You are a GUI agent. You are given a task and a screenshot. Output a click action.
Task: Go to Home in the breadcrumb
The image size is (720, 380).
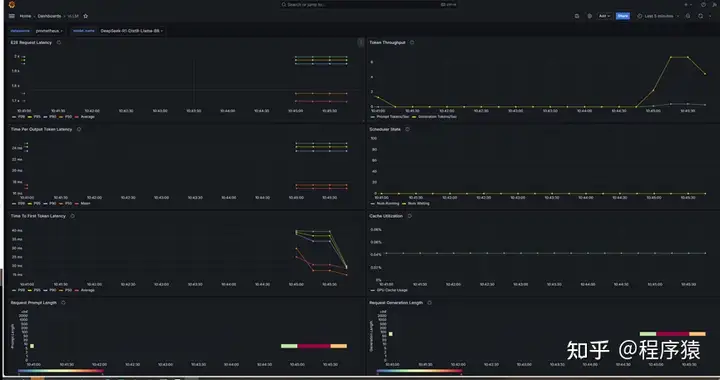(25, 16)
